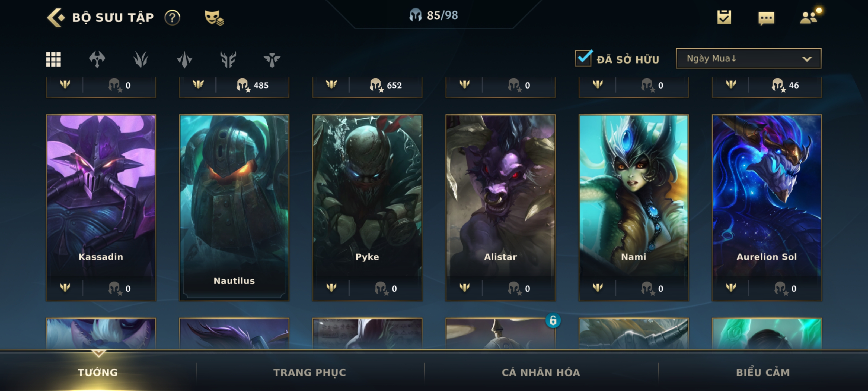
Task: Select the TƯỚNG tab
Action: point(98,373)
